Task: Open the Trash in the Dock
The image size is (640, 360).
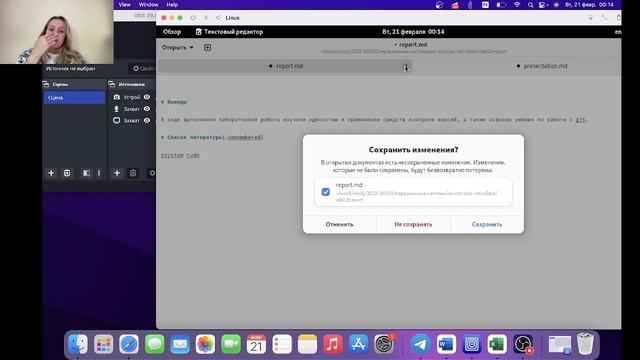Action: click(585, 344)
